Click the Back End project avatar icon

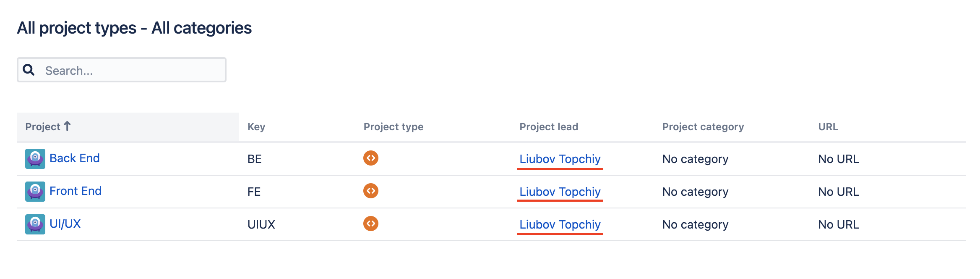[35, 159]
